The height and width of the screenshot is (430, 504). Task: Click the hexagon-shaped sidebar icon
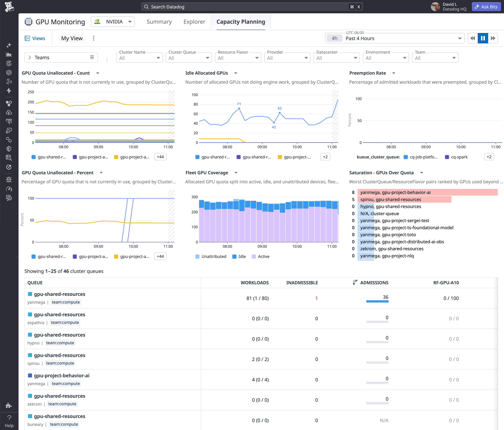9,72
